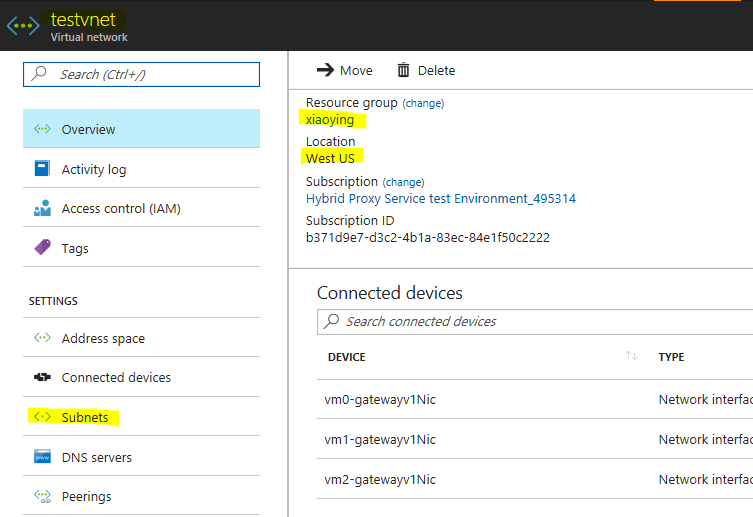
Task: Click change link next to Resource group
Action: pos(423,103)
